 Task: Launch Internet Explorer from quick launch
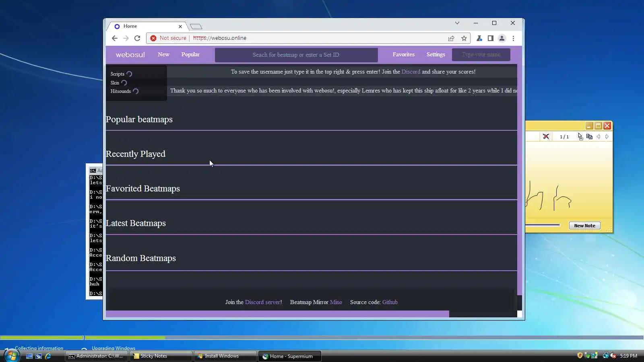tap(48, 356)
